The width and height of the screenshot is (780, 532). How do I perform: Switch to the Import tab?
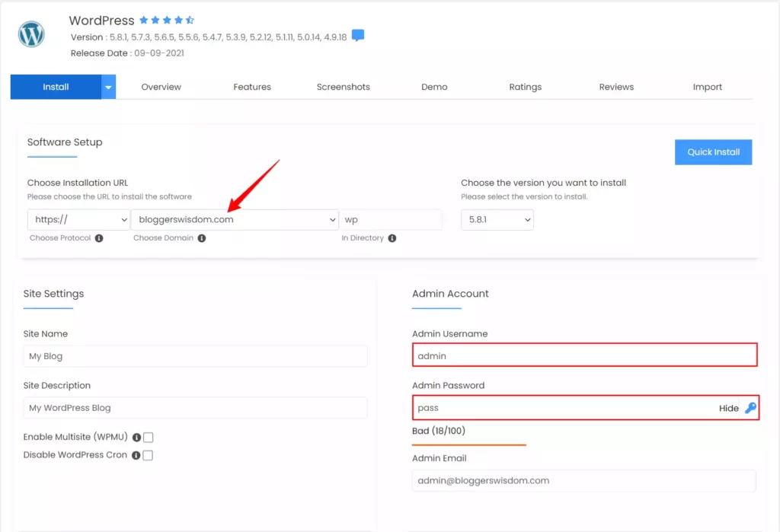pos(708,87)
